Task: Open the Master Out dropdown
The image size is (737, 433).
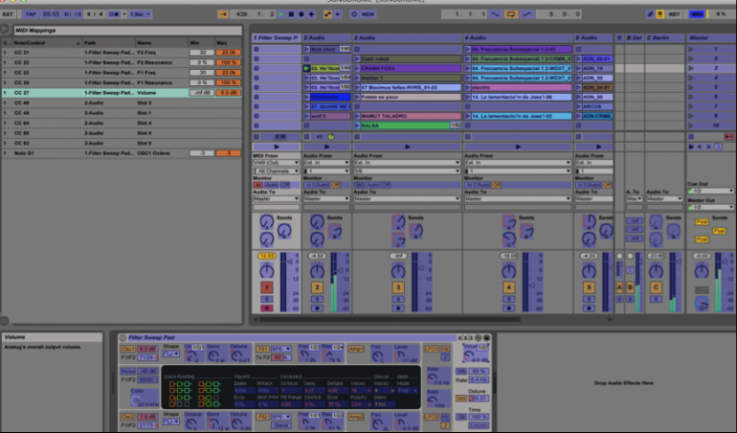Action: click(710, 207)
